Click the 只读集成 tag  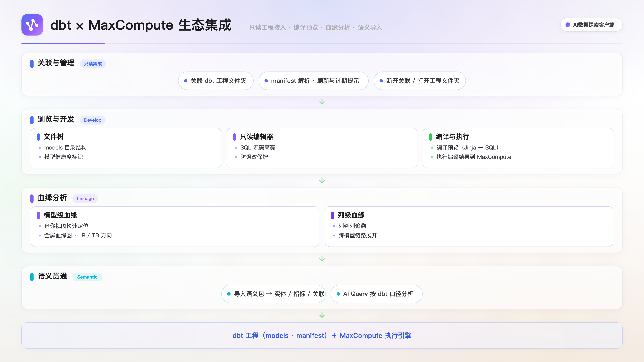click(x=93, y=64)
